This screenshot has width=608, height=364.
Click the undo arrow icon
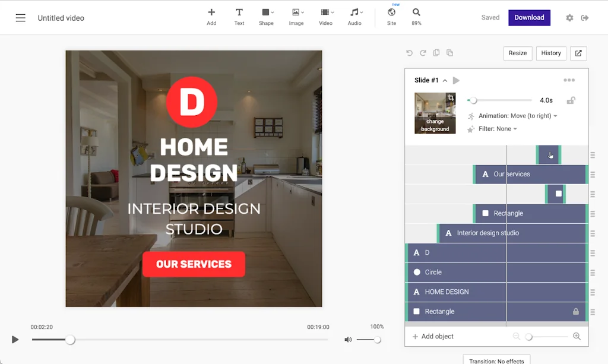409,53
